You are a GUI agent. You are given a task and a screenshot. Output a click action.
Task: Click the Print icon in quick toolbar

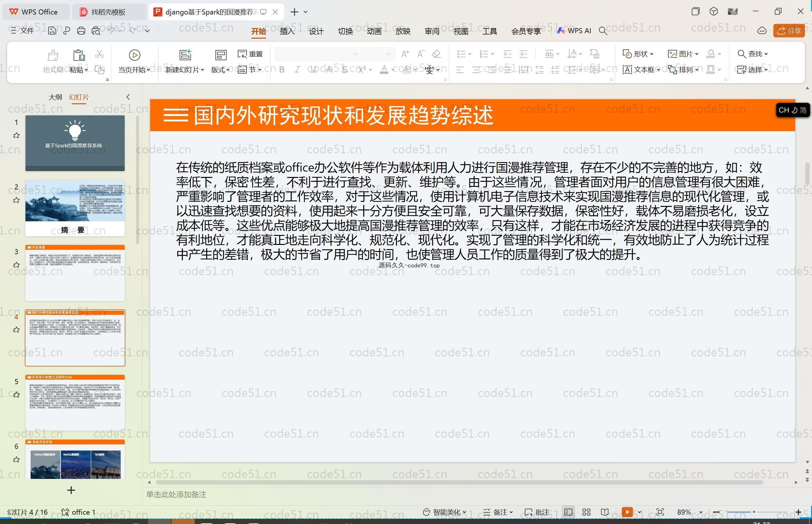(x=81, y=31)
